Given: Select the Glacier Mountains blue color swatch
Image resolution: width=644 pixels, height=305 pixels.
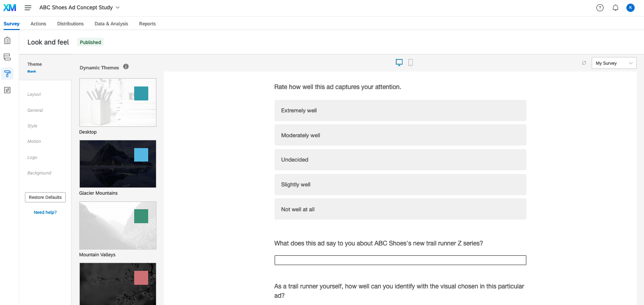Looking at the screenshot, I should (141, 155).
